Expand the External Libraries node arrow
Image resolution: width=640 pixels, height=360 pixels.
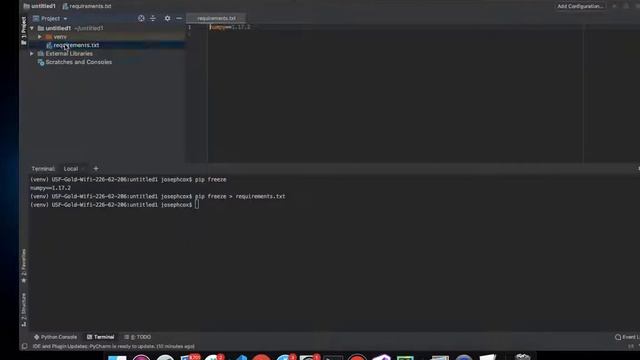click(32, 53)
